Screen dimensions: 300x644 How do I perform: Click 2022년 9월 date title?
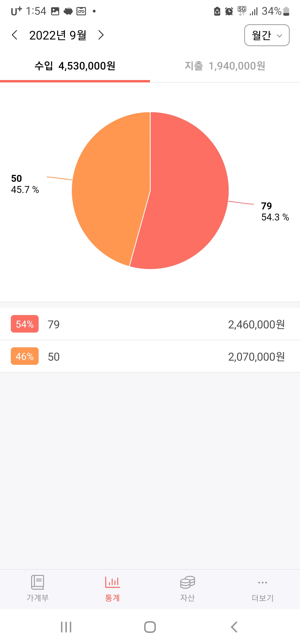click(x=58, y=35)
